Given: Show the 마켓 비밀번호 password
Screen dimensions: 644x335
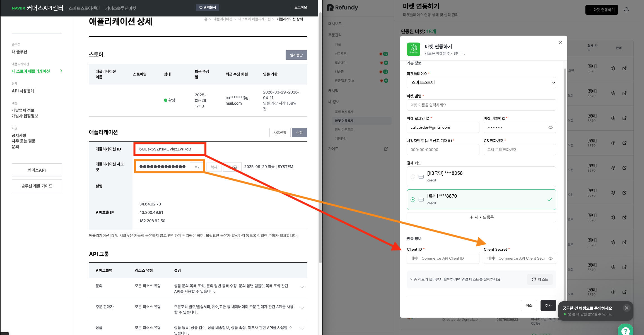Looking at the screenshot, I should point(551,127).
